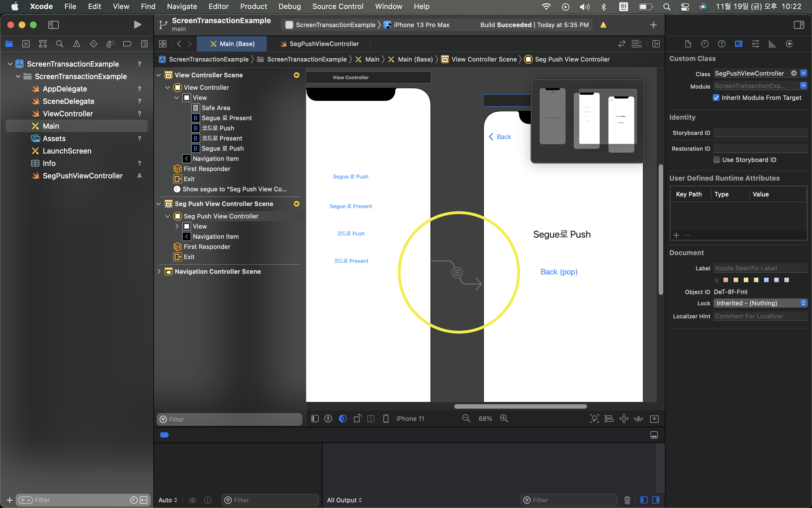The height and width of the screenshot is (508, 812).
Task: Open the Auto variables scope selector
Action: [x=168, y=500]
